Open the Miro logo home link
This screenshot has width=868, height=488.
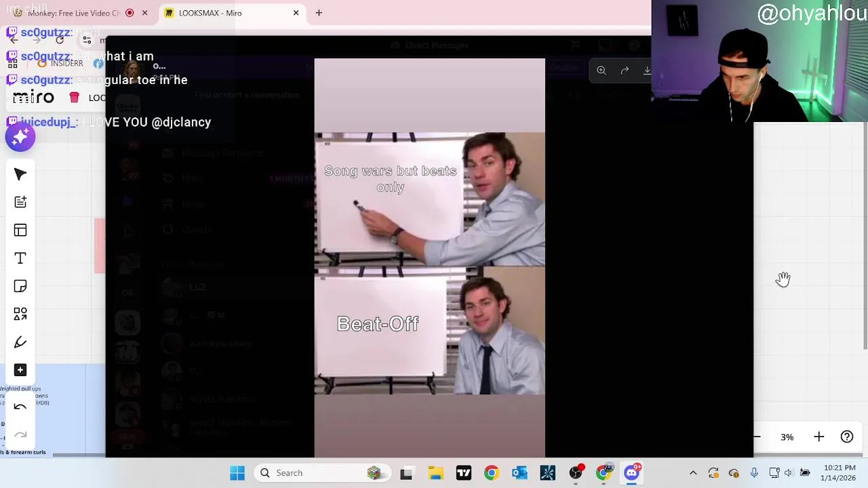coord(33,98)
